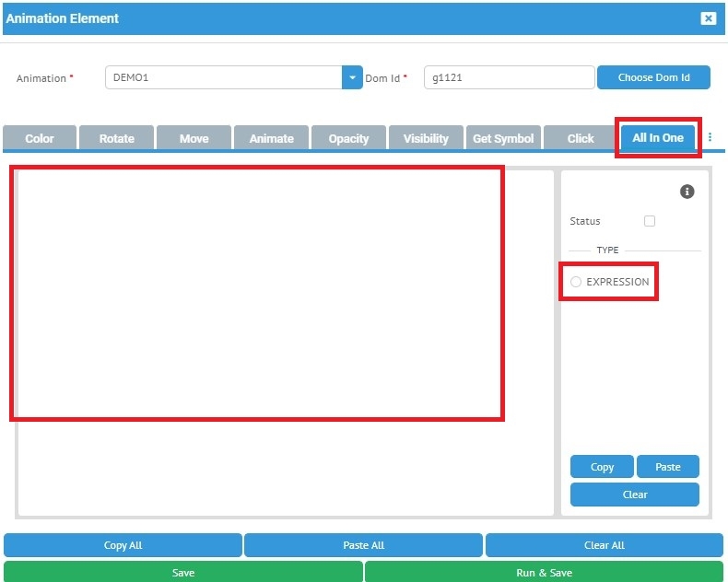Click the Copy All button
This screenshot has width=728, height=582.
pos(123,545)
